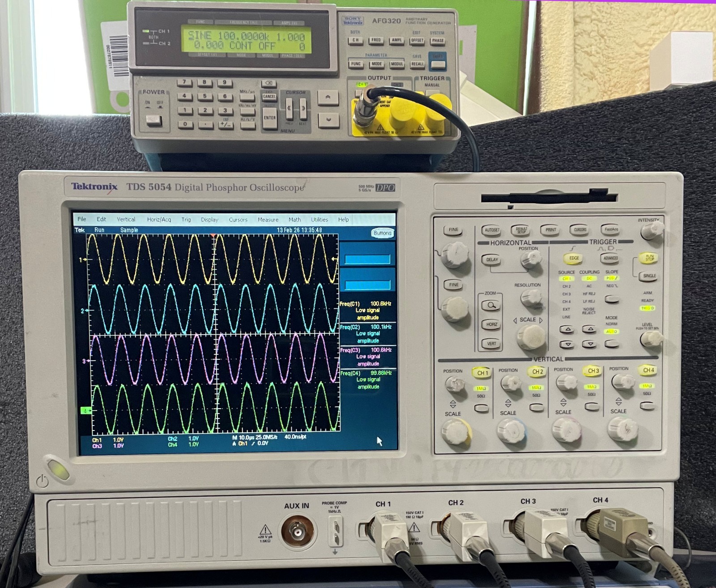Toggle the lit CH 1 vertical button
The height and width of the screenshot is (588, 716).
tap(482, 373)
